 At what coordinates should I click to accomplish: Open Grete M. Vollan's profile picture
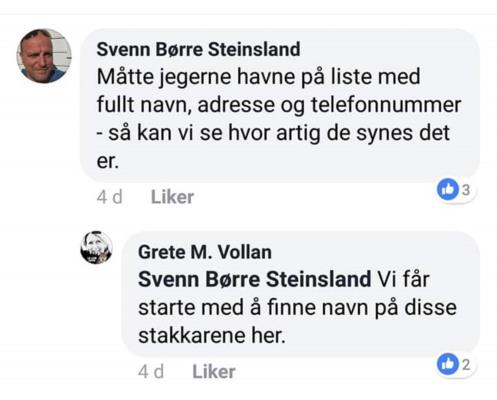click(97, 247)
